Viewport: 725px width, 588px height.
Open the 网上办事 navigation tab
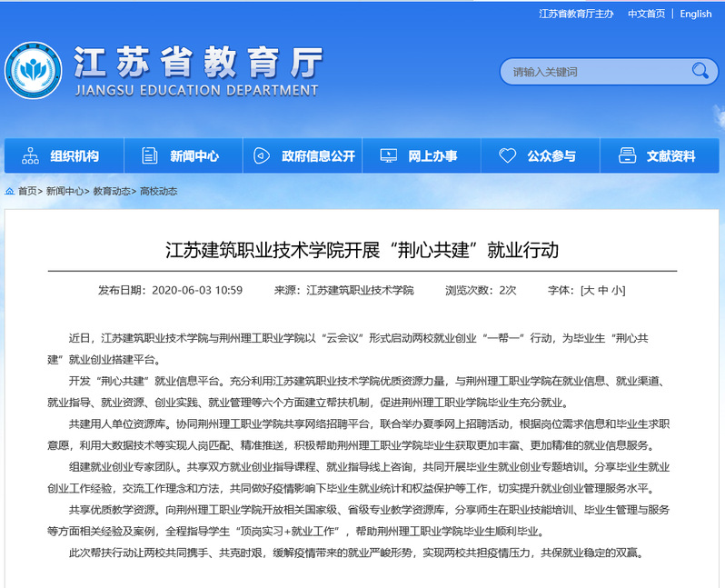coord(432,155)
